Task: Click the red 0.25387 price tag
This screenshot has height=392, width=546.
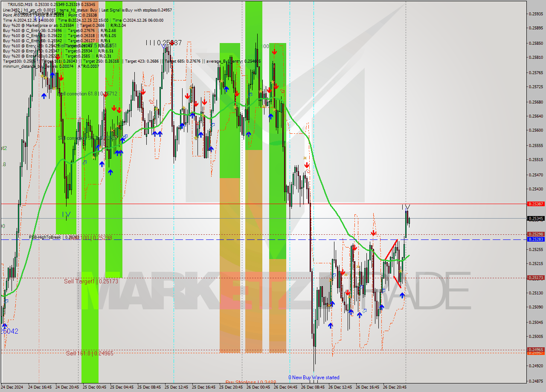Action: (536, 204)
